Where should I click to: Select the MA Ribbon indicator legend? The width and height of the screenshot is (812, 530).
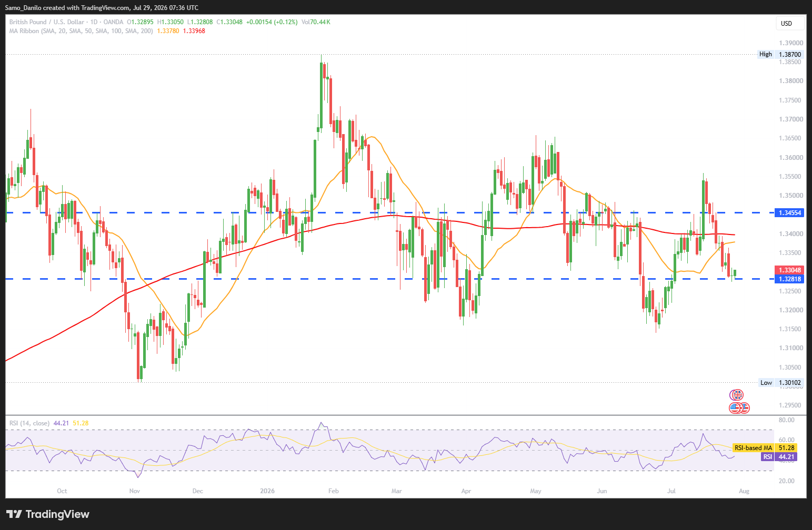click(x=81, y=31)
